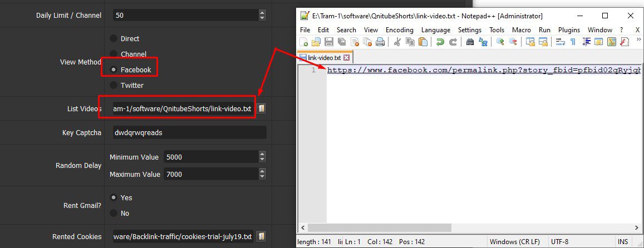
Task: Browse for Rented Cookies file
Action: pos(261,236)
